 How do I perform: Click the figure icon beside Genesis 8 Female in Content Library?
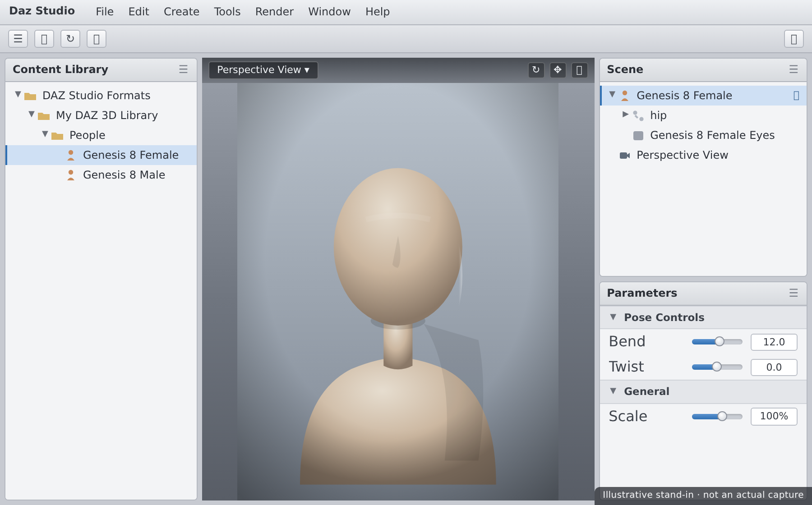(x=71, y=155)
